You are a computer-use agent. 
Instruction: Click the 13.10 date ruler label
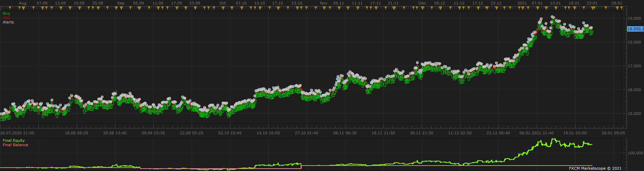260,3
